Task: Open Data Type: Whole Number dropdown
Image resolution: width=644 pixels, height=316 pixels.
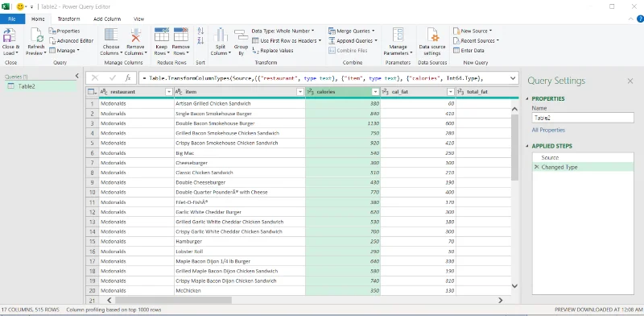Action: tap(283, 31)
